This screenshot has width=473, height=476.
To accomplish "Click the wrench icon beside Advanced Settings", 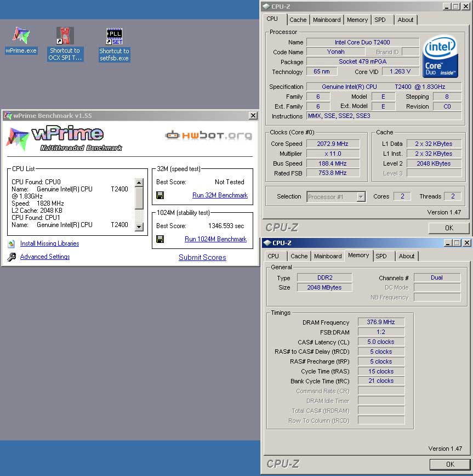I will pos(12,257).
